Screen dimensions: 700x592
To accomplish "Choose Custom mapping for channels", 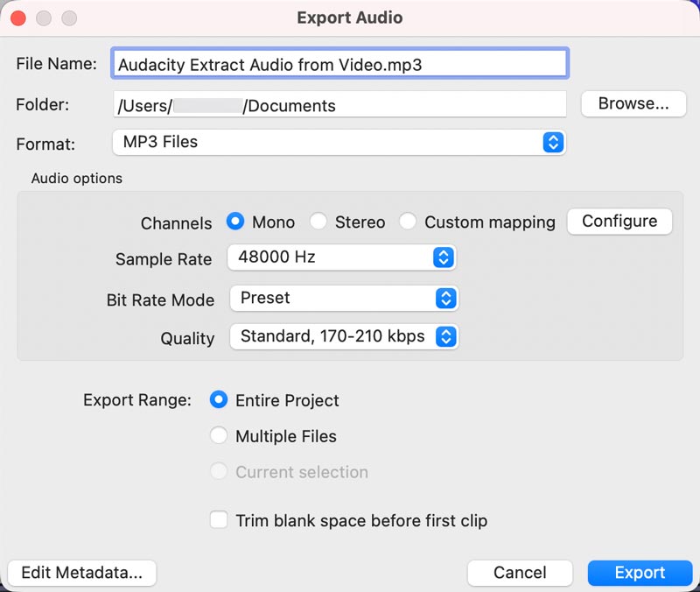I will coord(408,222).
